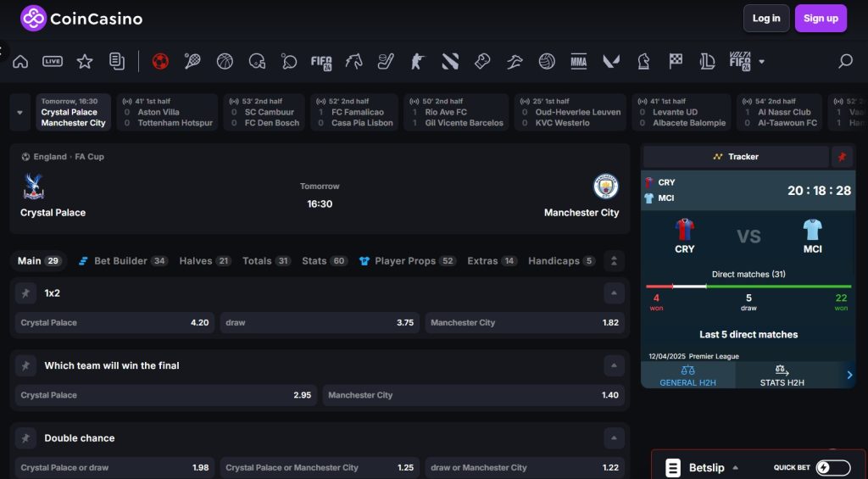
Task: Pin the 'Which team will win the final' market
Action: (x=25, y=365)
